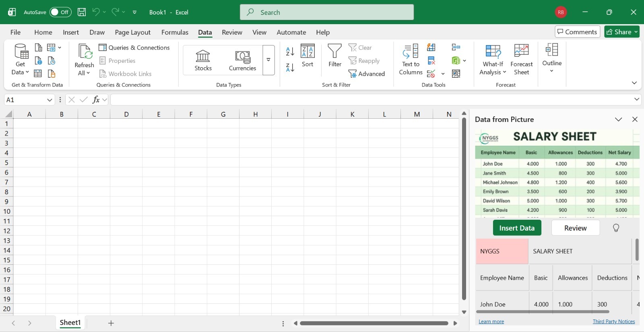
Task: Click the Insert Function fx icon
Action: click(96, 100)
